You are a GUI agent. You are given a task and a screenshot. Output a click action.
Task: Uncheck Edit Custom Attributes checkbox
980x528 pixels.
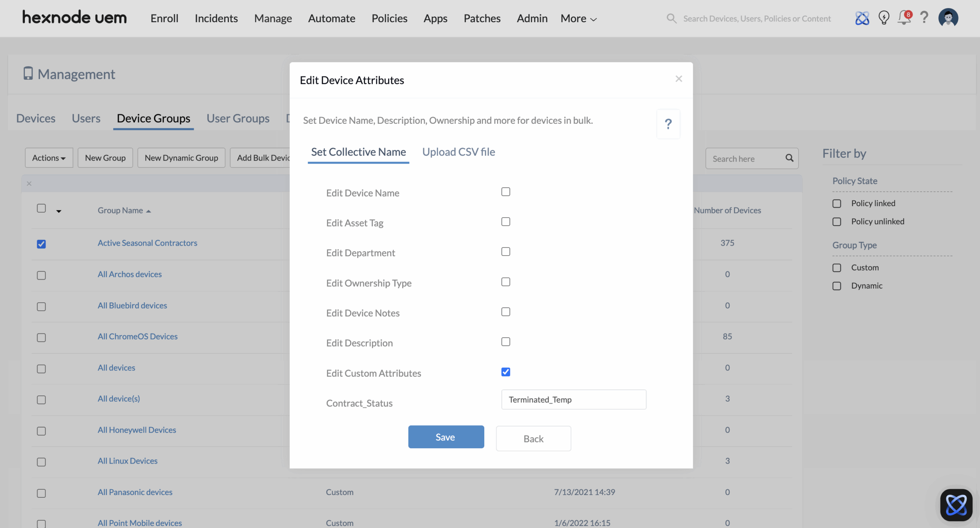point(506,372)
